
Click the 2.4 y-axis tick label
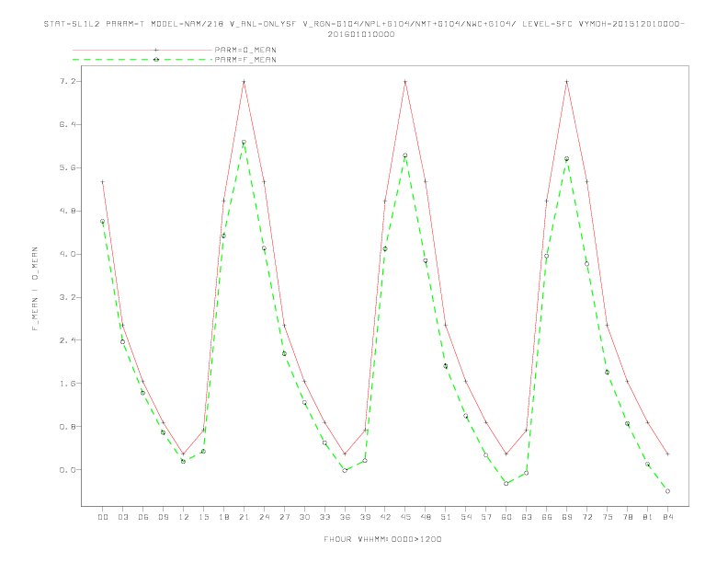tap(67, 340)
